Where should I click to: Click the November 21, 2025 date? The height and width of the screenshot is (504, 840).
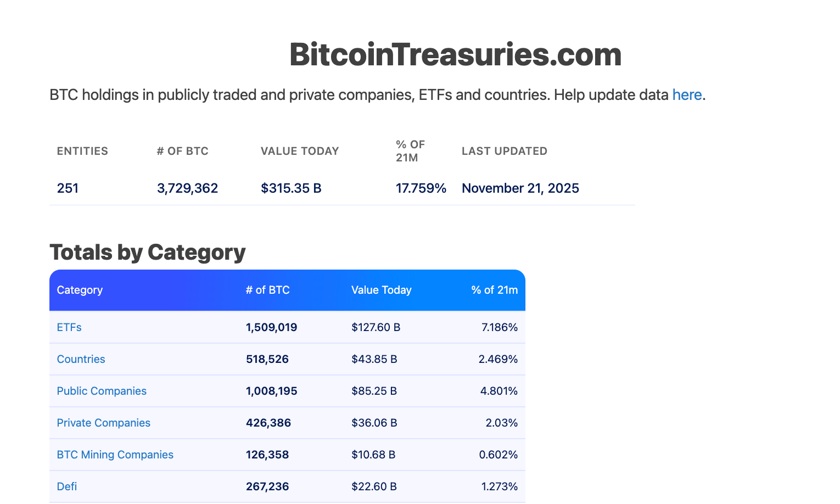tap(520, 188)
